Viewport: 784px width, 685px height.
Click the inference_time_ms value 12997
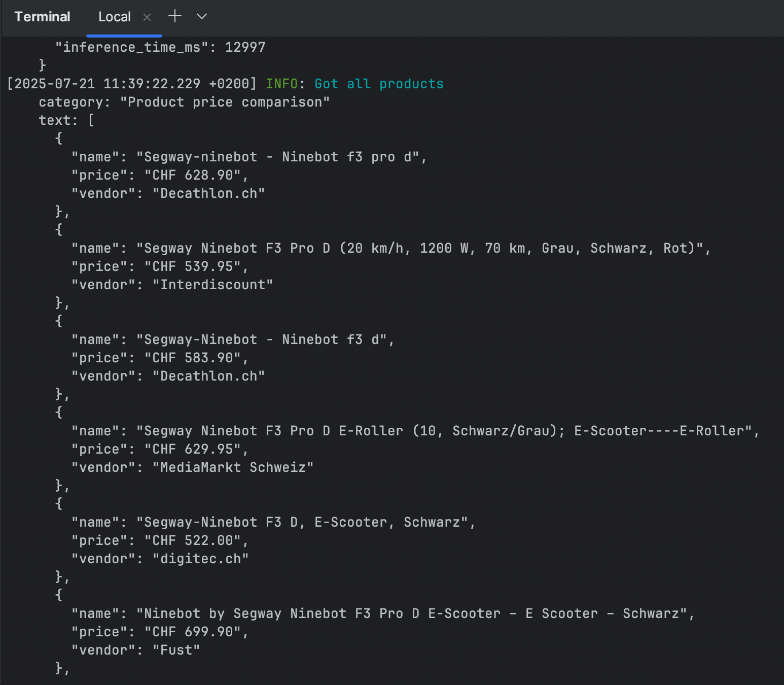click(245, 47)
